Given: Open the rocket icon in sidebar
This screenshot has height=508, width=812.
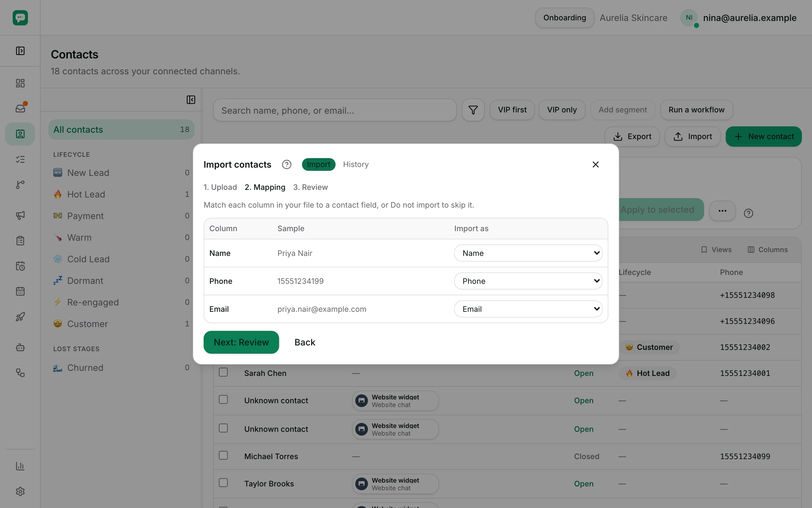Looking at the screenshot, I should coord(20,317).
